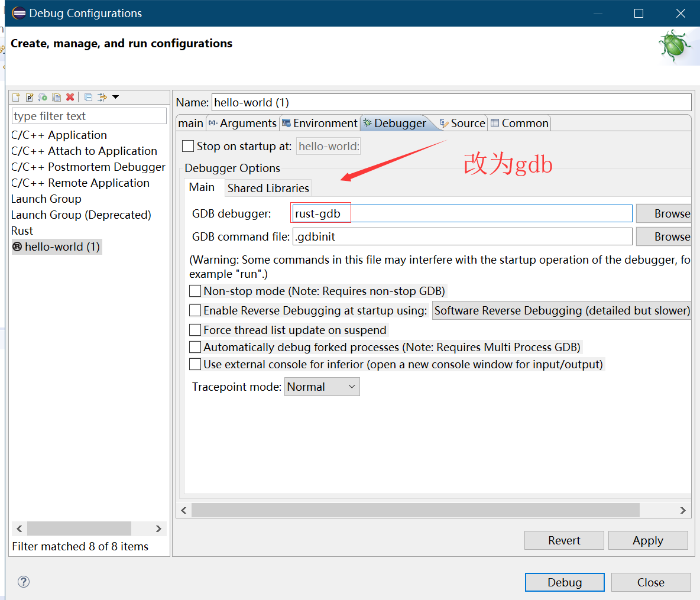Open the Tracepoint mode dropdown
This screenshot has width=700, height=600.
click(322, 387)
